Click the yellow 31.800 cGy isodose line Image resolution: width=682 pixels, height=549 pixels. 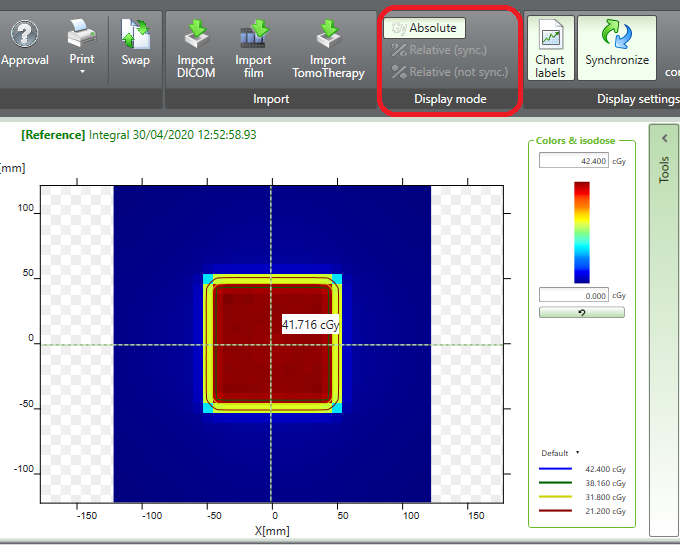point(555,497)
